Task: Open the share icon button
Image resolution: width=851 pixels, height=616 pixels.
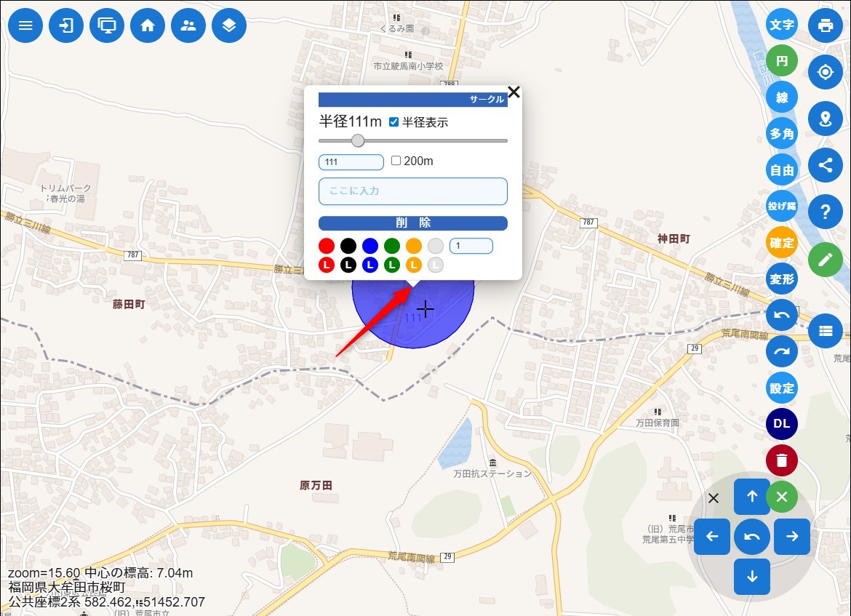Action: point(825,165)
